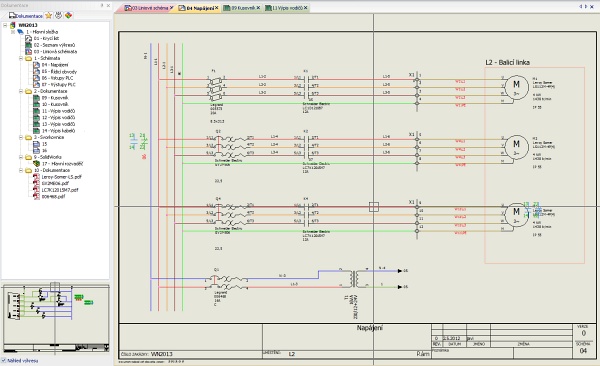Close the 04 Napájení tab
The image size is (600, 366).
[217, 8]
